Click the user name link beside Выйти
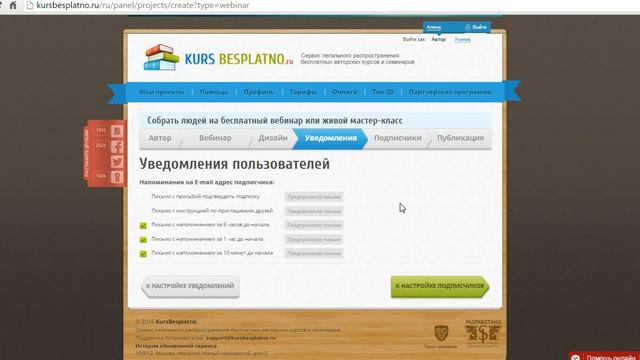This screenshot has width=640, height=360. (x=433, y=27)
